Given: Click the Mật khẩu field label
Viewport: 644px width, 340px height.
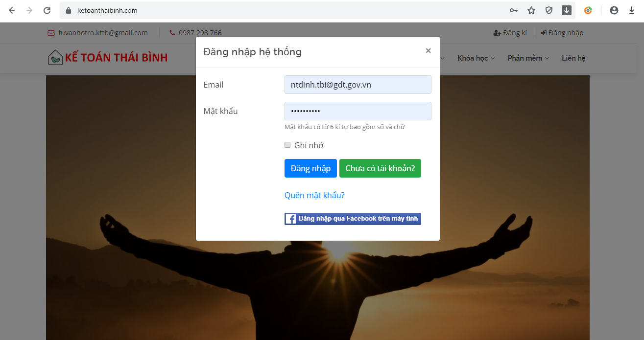Looking at the screenshot, I should pyautogui.click(x=220, y=111).
